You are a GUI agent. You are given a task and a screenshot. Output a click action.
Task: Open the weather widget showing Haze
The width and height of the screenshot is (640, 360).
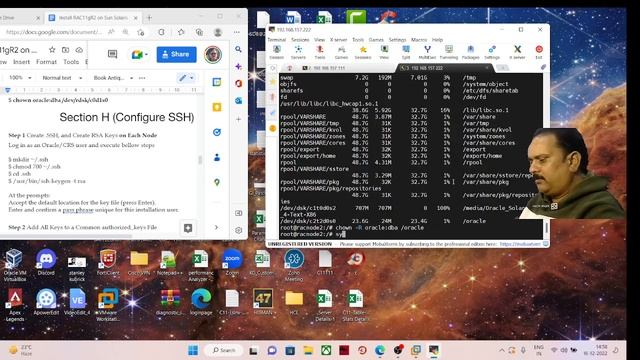pos(21,350)
